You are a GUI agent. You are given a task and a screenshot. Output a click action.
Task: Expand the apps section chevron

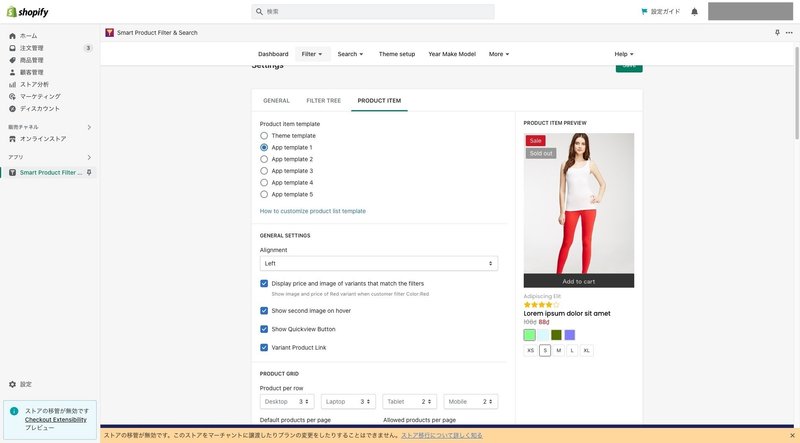[x=89, y=157]
